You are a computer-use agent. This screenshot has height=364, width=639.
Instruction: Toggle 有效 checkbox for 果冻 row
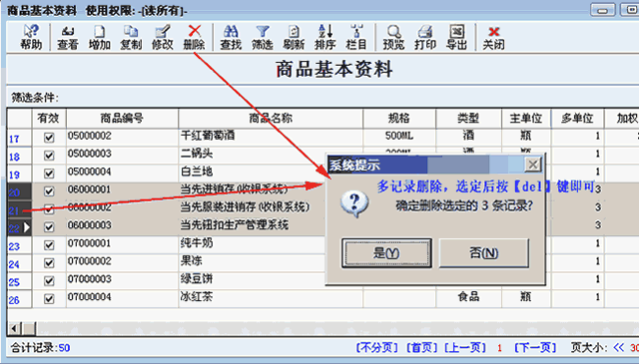49,263
